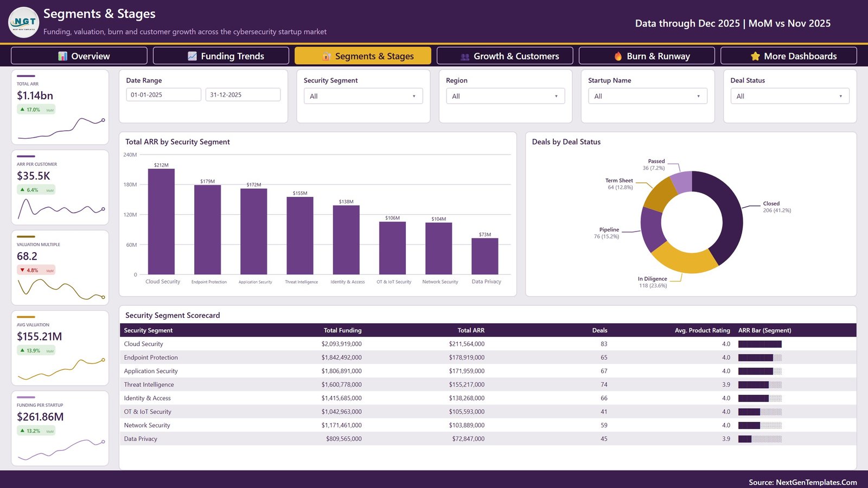The image size is (868, 488).
Task: Select the Cloud Security bar
Action: click(x=161, y=222)
